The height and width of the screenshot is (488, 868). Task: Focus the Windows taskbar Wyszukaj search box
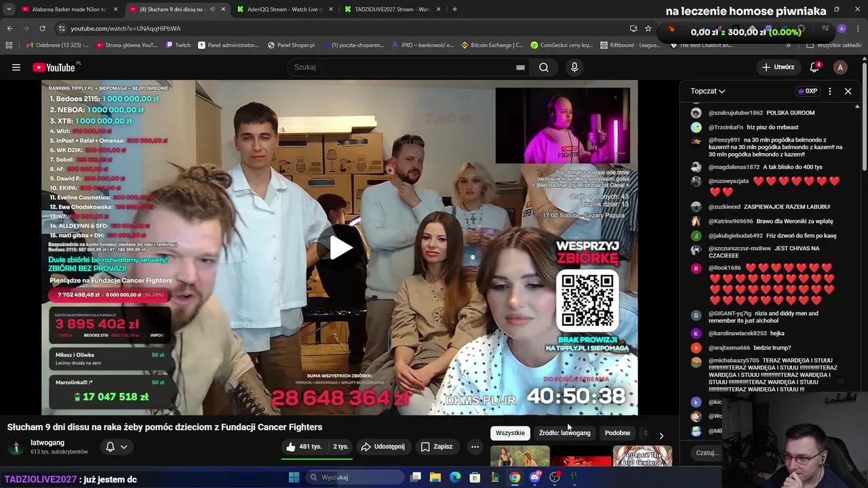pos(354,477)
